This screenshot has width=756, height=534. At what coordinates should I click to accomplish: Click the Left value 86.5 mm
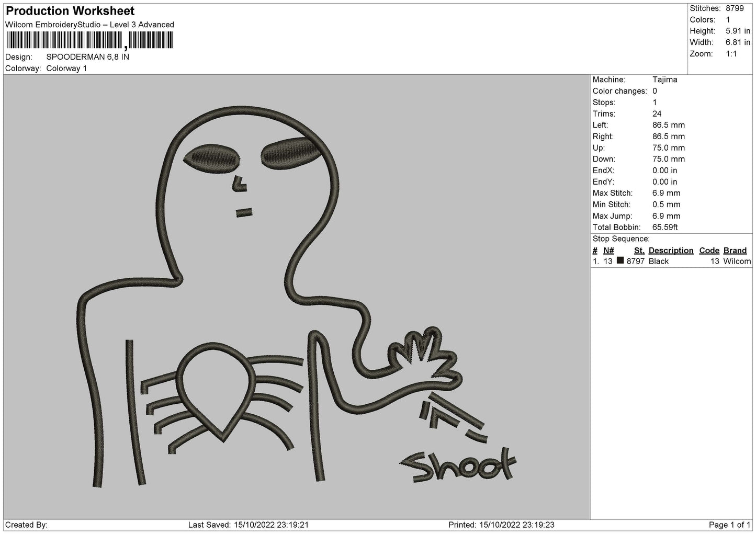669,125
